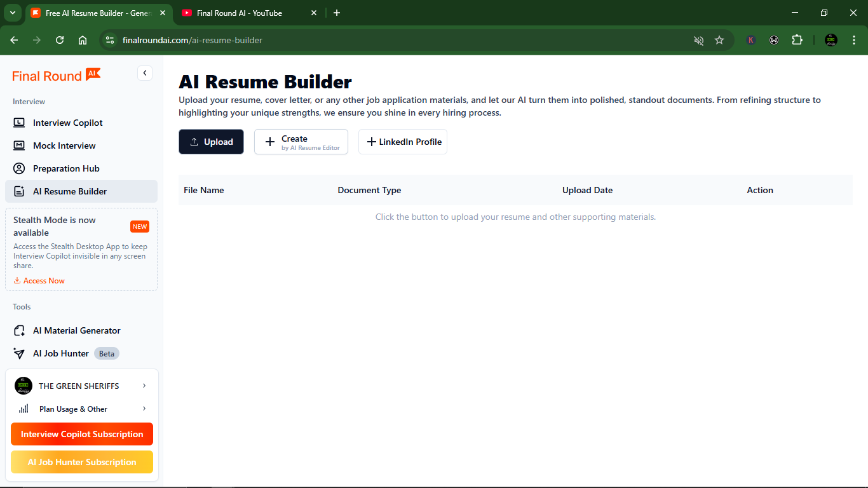Open a new browser tab

tap(337, 13)
